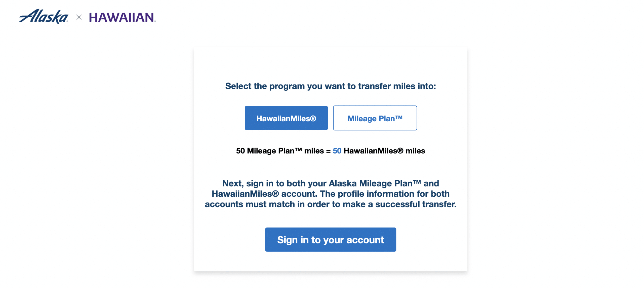Select HawaiianMiles® as the transfer program
The image size is (644, 288).
point(286,118)
